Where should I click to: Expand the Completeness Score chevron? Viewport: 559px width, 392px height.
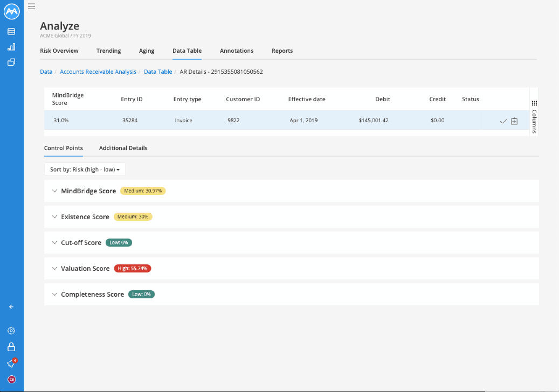(x=54, y=295)
